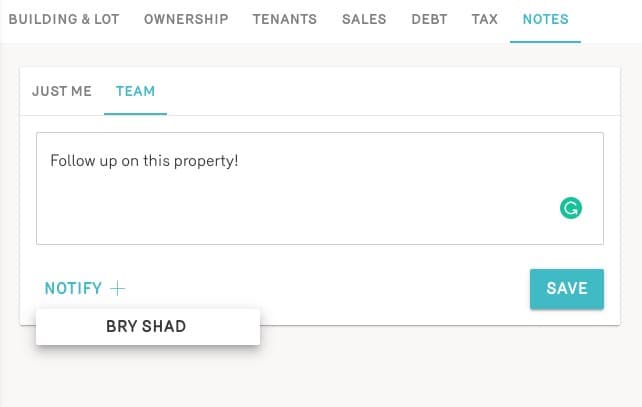The height and width of the screenshot is (407, 642).
Task: Go to the Tenants tab
Action: [x=284, y=19]
